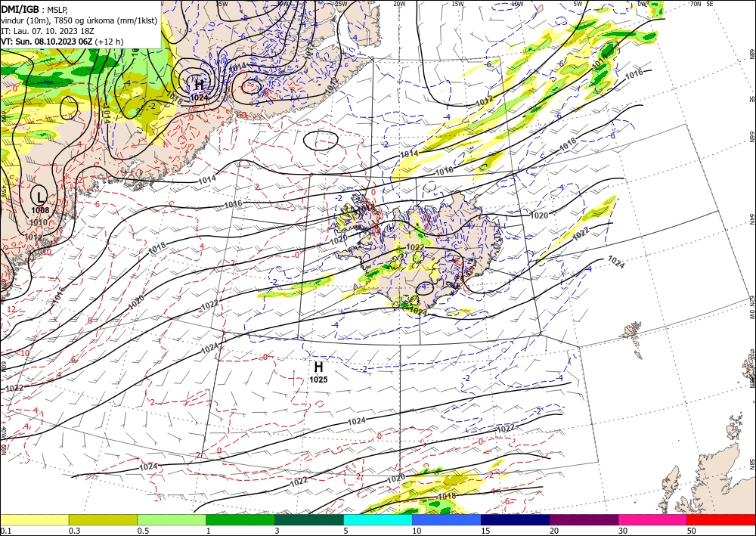Click the "0.3" legend value label
The height and width of the screenshot is (536, 756).
click(x=74, y=531)
